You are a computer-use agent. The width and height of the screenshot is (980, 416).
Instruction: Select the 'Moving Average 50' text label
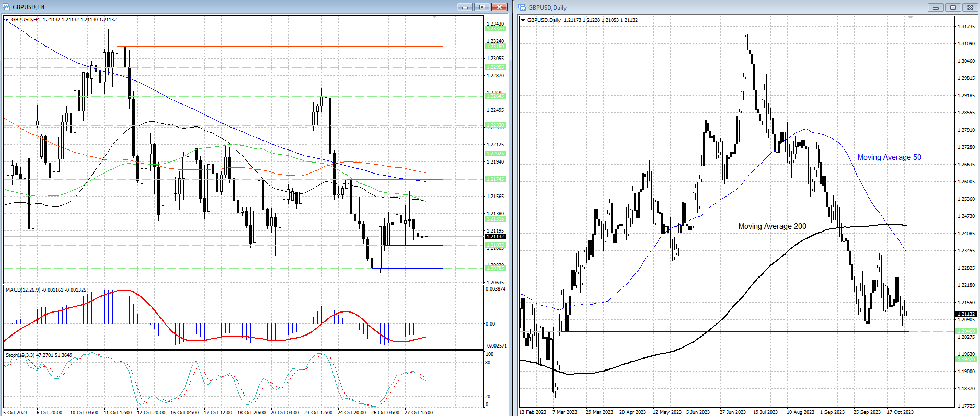[x=889, y=157]
